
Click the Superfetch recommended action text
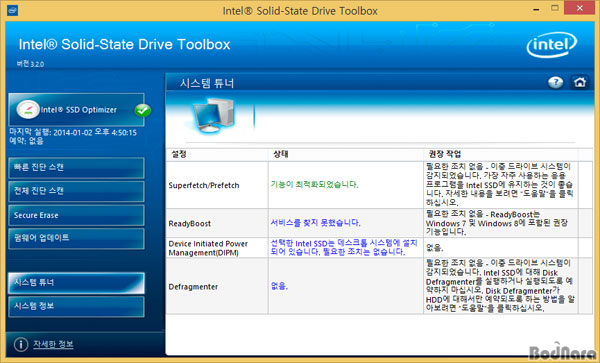[x=500, y=185]
